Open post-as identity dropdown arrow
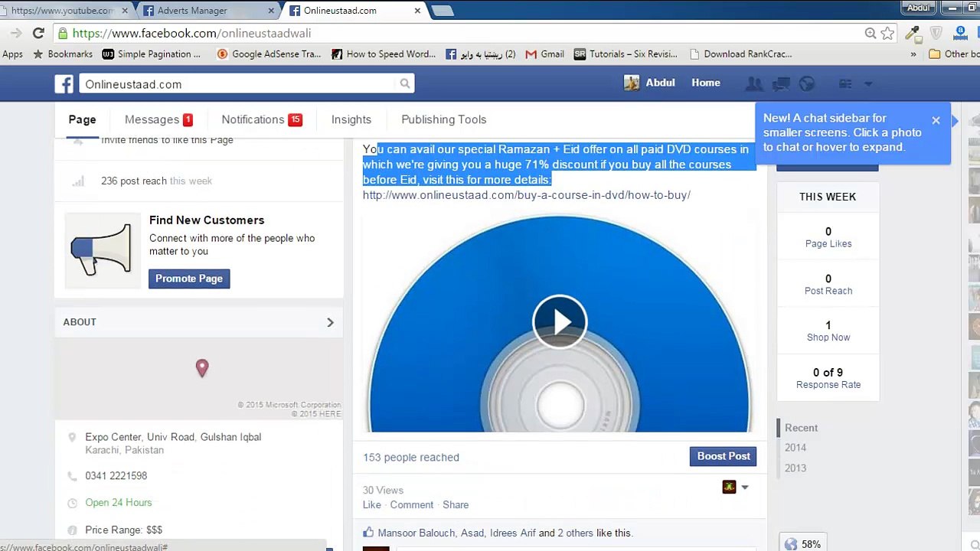Screen dimensions: 980x551 tap(744, 487)
